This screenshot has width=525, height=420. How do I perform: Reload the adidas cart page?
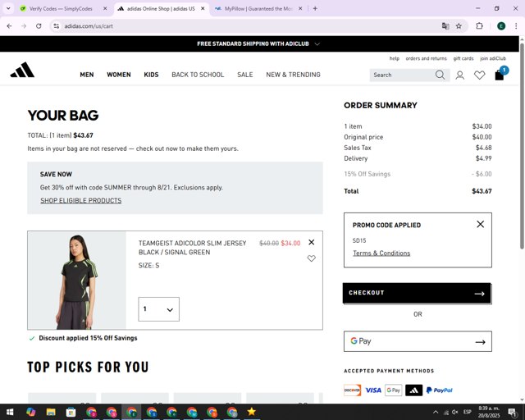(39, 26)
